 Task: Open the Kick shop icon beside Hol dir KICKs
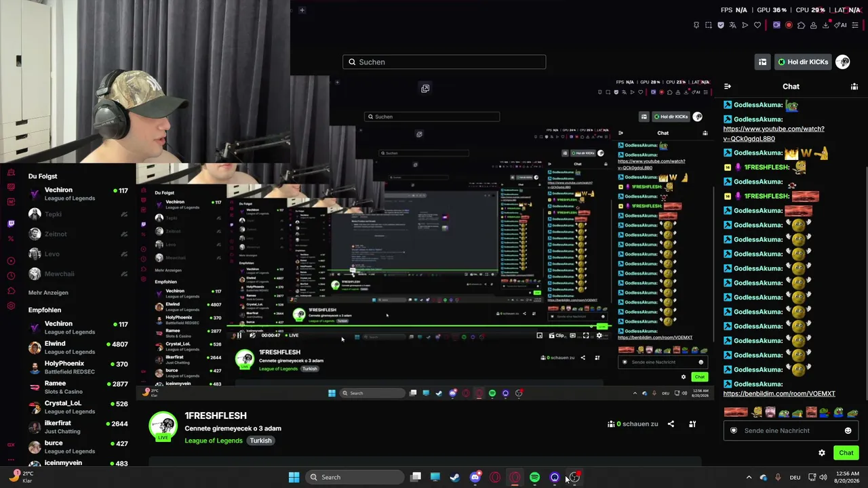click(x=762, y=62)
